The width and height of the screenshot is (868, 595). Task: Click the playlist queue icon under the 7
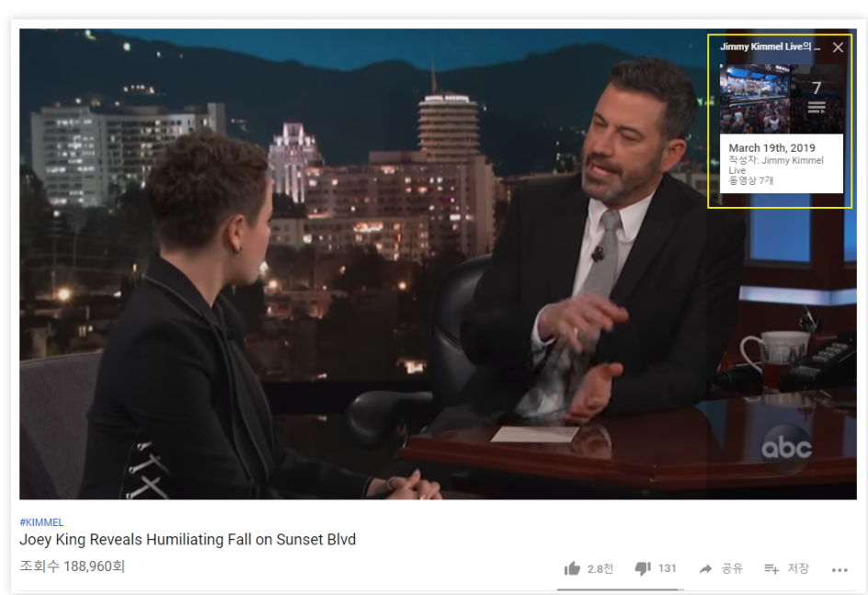pos(817,108)
